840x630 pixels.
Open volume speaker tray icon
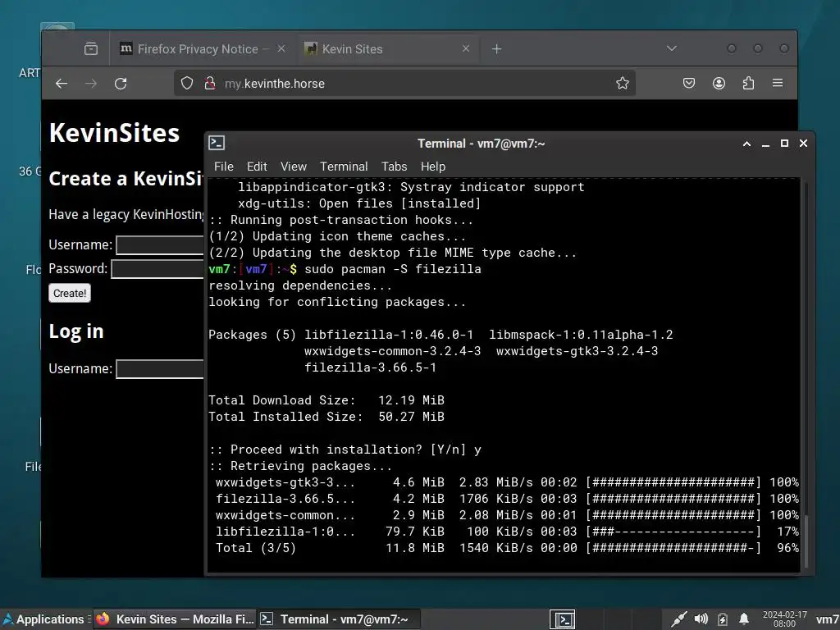(x=701, y=619)
